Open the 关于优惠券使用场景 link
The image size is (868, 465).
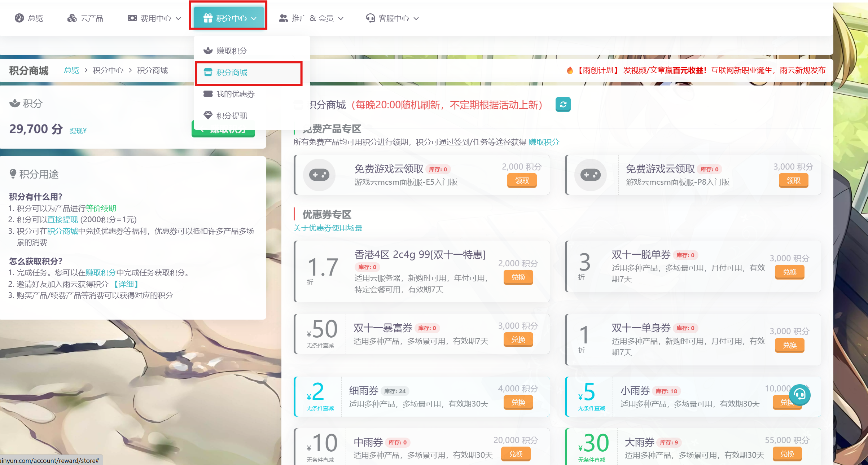coord(328,228)
